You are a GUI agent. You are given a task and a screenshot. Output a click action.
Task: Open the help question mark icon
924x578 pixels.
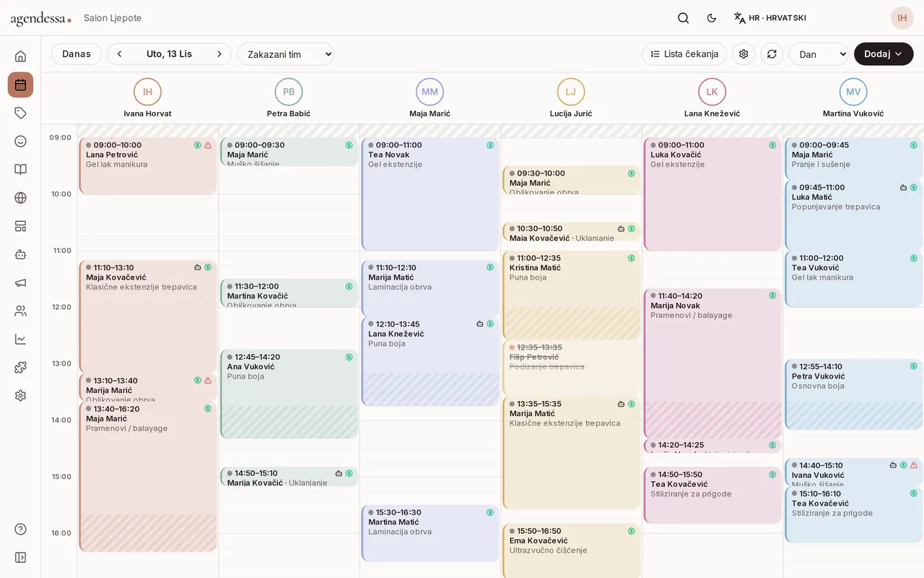(20, 529)
